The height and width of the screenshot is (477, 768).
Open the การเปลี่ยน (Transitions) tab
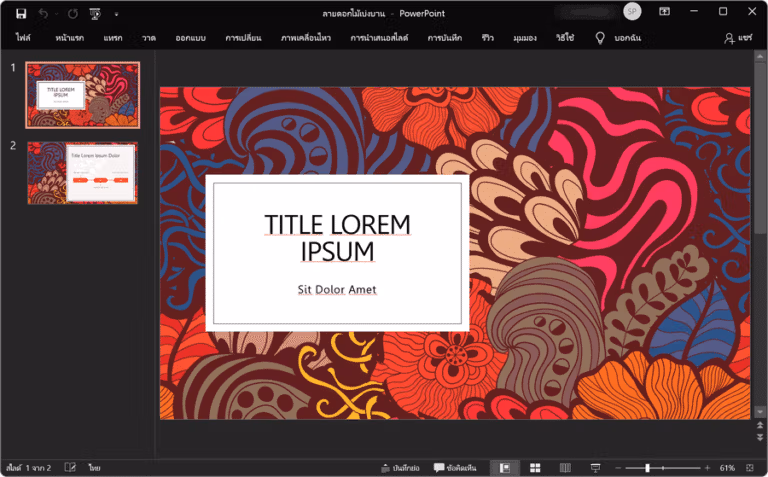coord(243,38)
